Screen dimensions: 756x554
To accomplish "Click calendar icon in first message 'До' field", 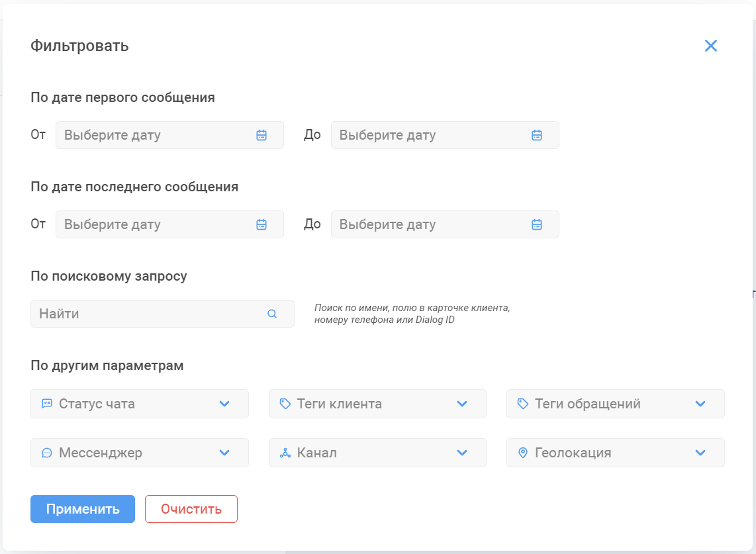I will pos(537,135).
